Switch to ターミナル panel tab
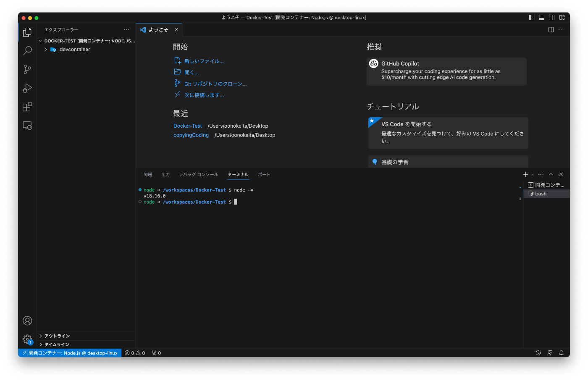588x381 pixels. tap(238, 175)
